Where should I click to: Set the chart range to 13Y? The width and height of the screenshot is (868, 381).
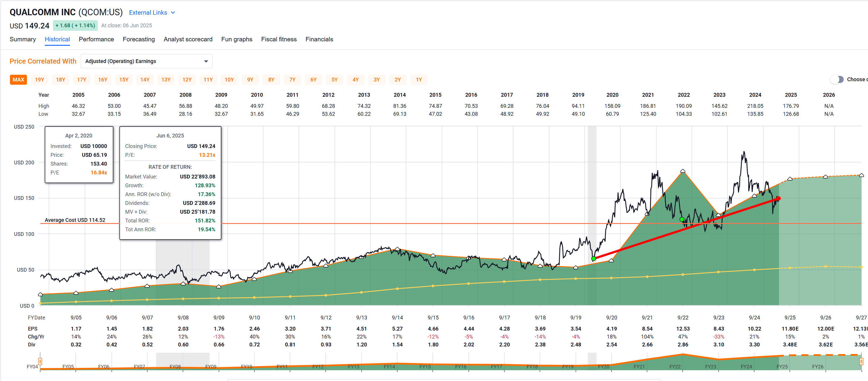coord(166,80)
